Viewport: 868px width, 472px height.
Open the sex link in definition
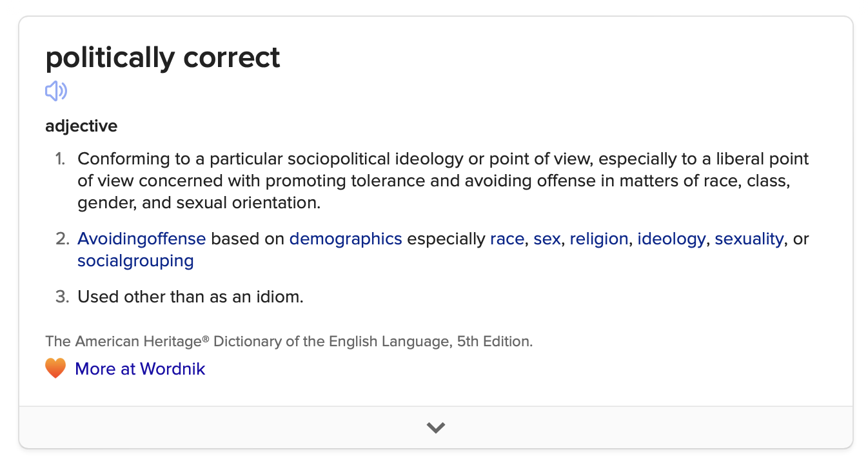point(547,239)
